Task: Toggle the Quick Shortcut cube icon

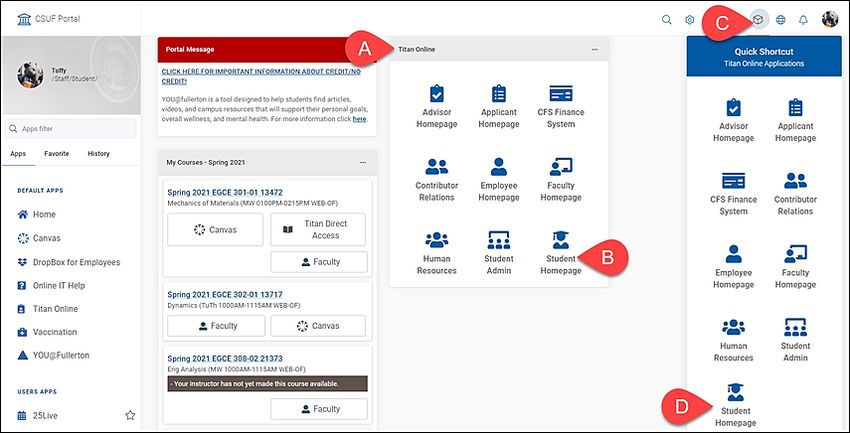Action: 759,20
